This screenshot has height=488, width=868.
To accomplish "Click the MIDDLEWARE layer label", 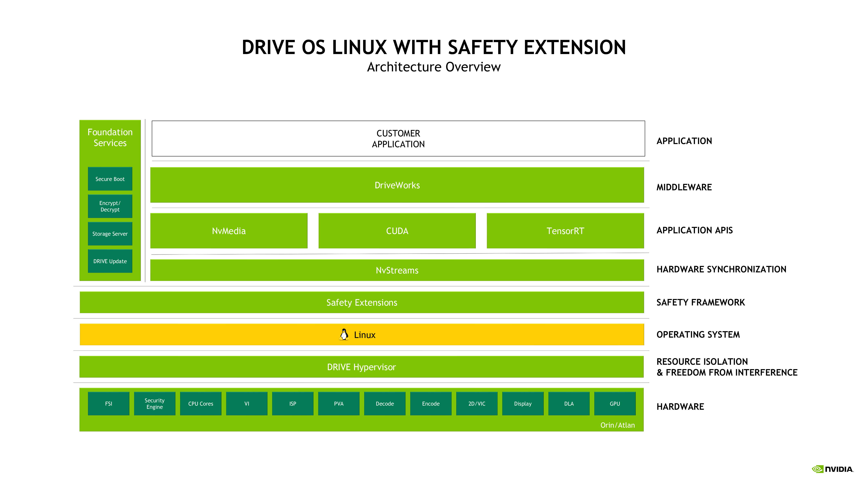I will (x=684, y=187).
